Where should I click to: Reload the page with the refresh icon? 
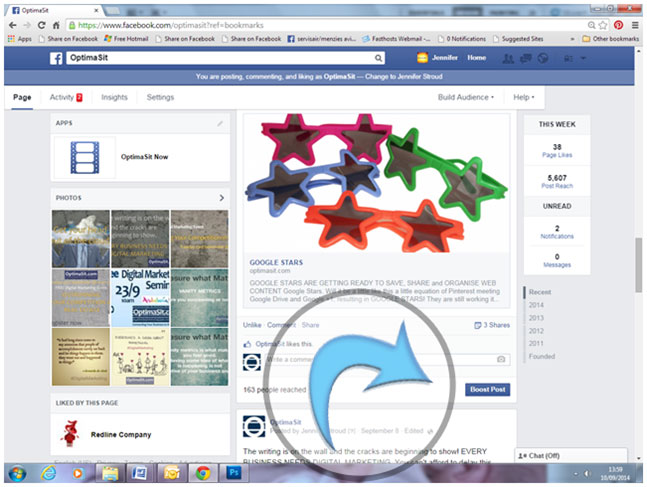coord(41,25)
